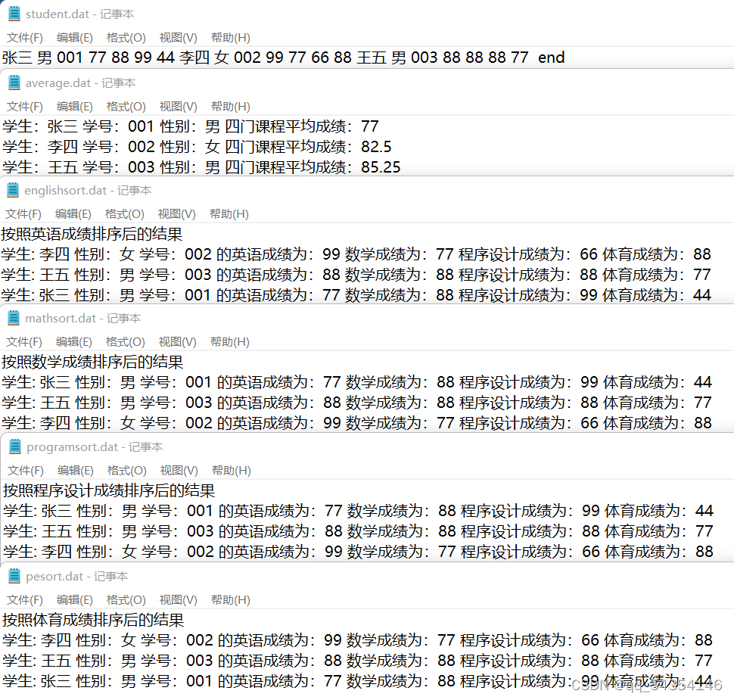Click the programsort.dat - 记事本 window title
This screenshot has height=700, width=734.
point(95,447)
